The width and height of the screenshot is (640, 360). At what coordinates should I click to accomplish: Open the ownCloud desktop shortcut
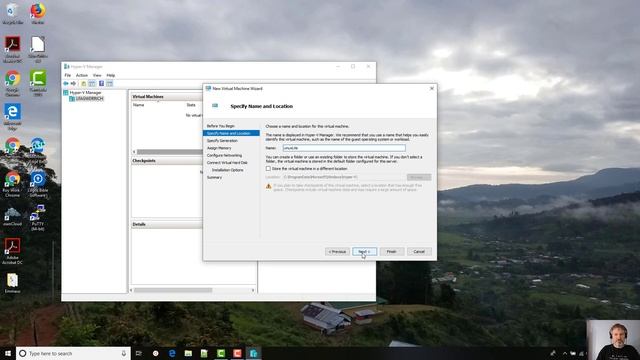click(x=12, y=217)
